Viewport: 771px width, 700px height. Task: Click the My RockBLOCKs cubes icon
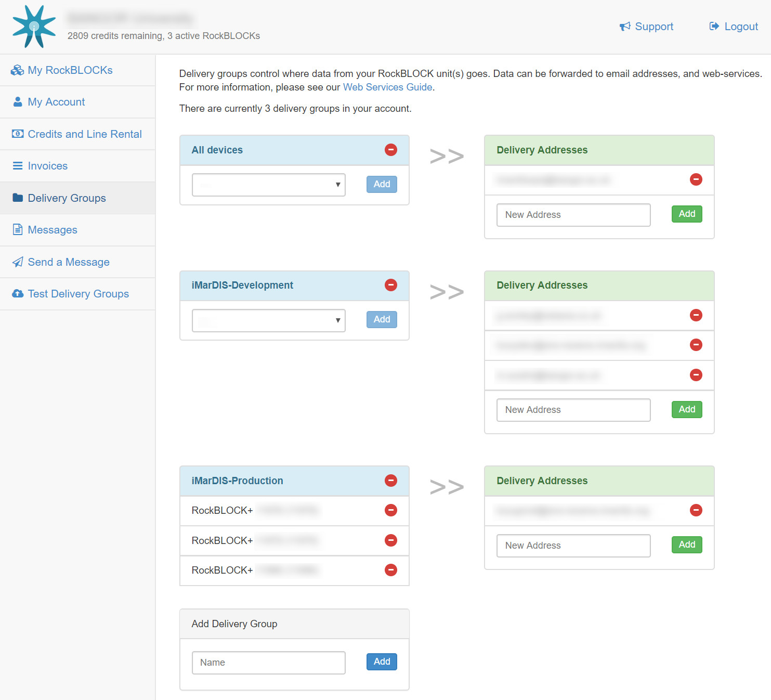tap(18, 70)
